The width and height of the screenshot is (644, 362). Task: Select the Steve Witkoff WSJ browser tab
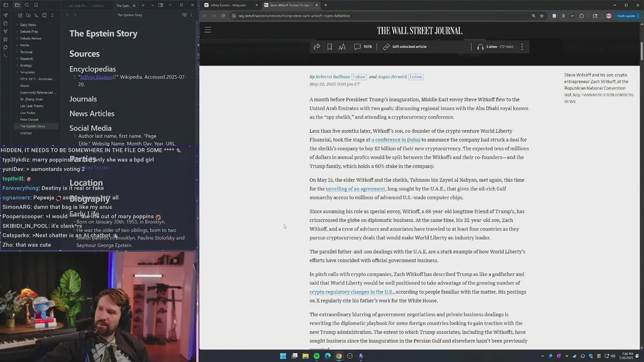pyautogui.click(x=291, y=5)
